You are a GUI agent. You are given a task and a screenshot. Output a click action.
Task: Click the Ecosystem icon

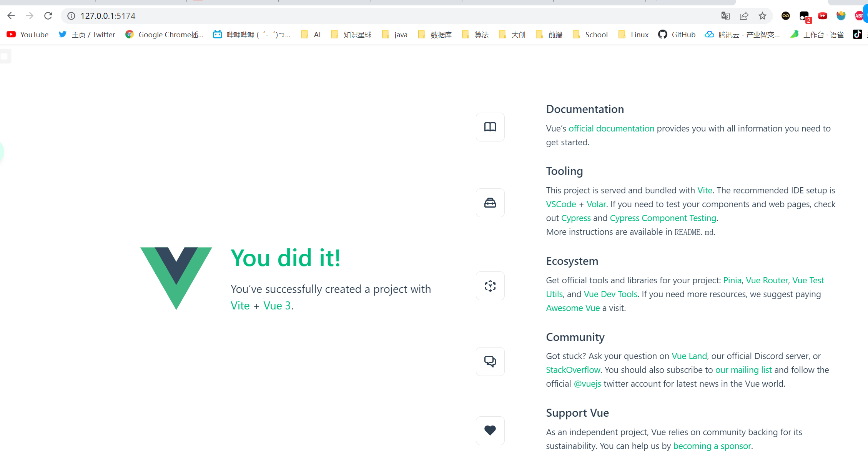pos(490,286)
